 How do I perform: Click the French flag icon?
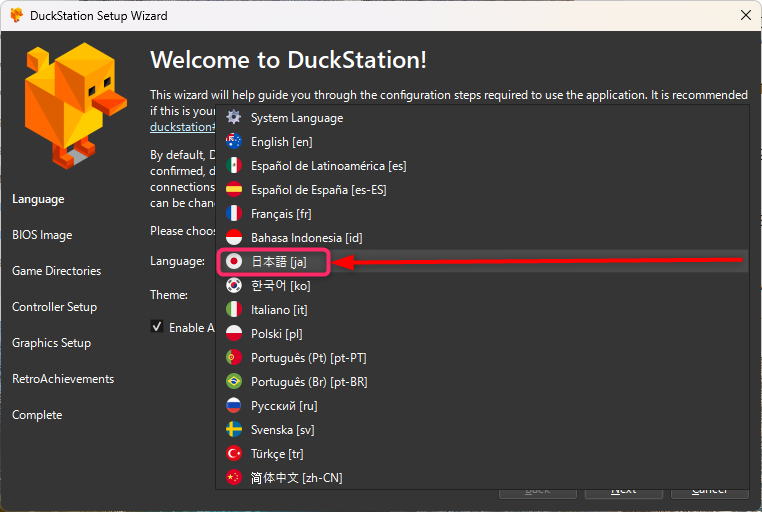pos(234,214)
